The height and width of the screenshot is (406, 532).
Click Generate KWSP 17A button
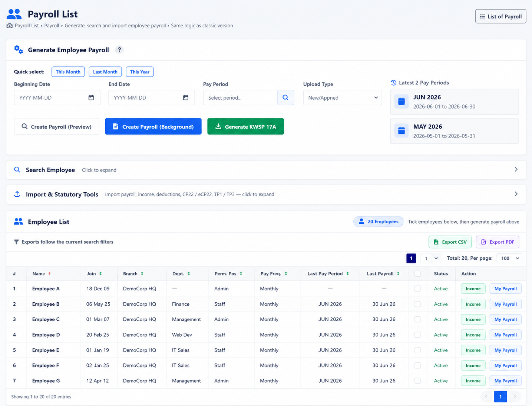(245, 126)
